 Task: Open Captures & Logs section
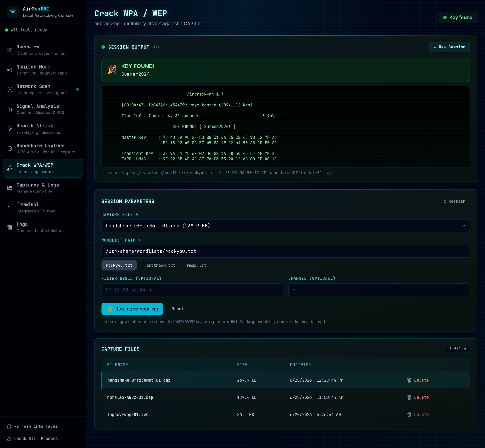tap(43, 188)
